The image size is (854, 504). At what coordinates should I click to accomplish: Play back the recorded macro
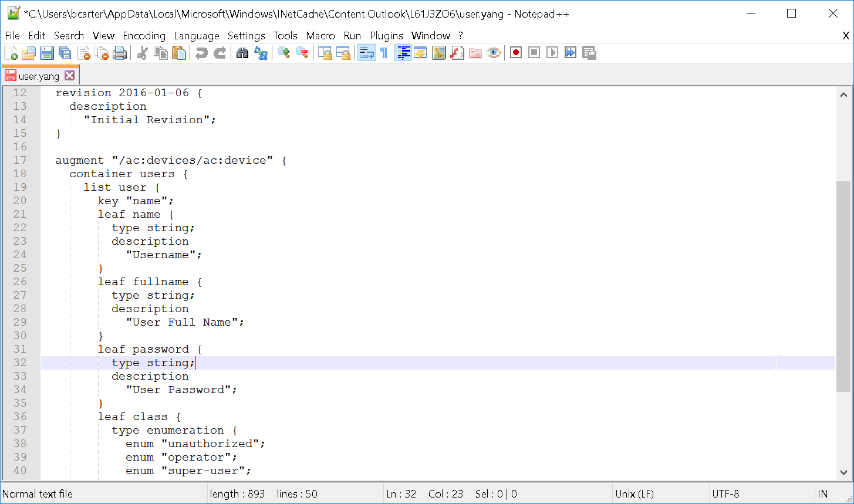pyautogui.click(x=552, y=53)
